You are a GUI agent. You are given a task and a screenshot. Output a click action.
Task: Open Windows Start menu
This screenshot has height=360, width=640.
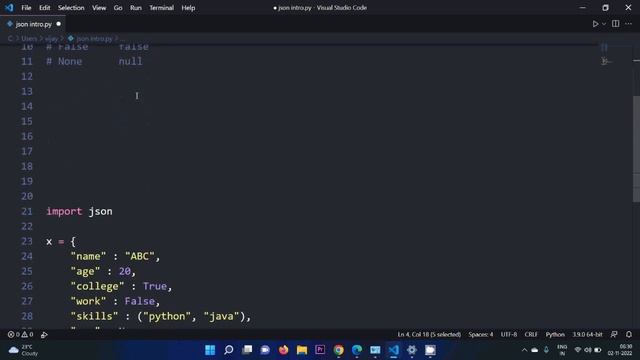pos(210,350)
